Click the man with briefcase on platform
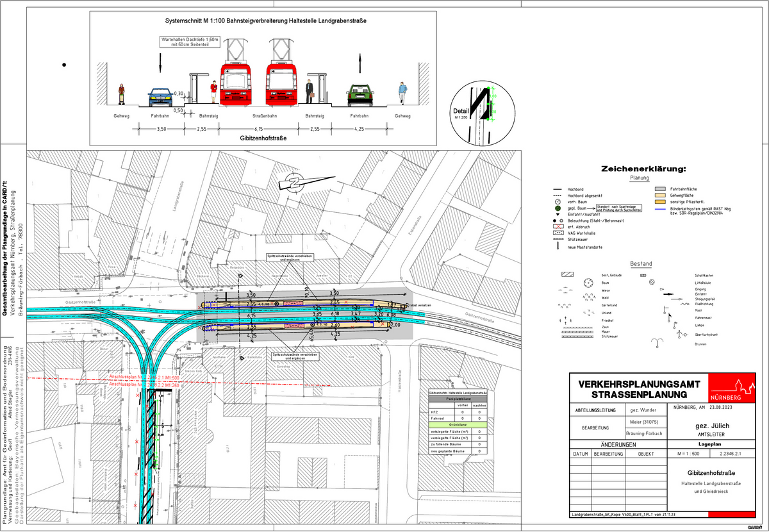The height and width of the screenshot is (532, 769). pos(309,92)
